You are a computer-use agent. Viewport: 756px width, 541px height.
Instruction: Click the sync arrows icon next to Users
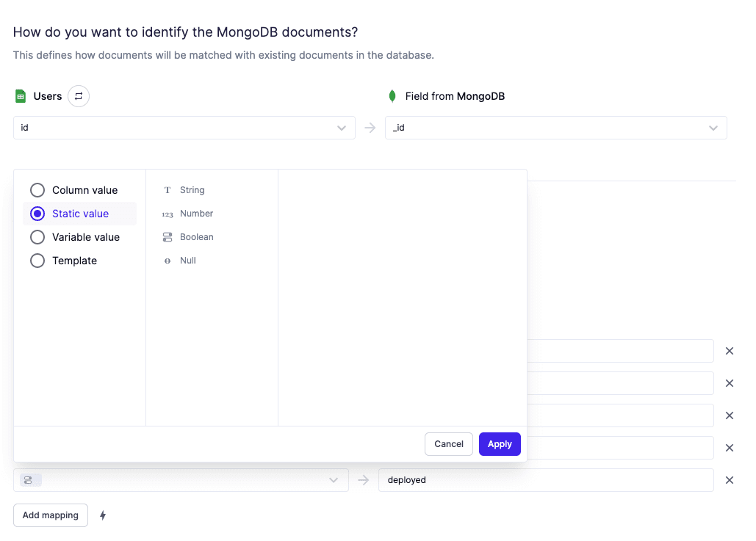(x=79, y=95)
